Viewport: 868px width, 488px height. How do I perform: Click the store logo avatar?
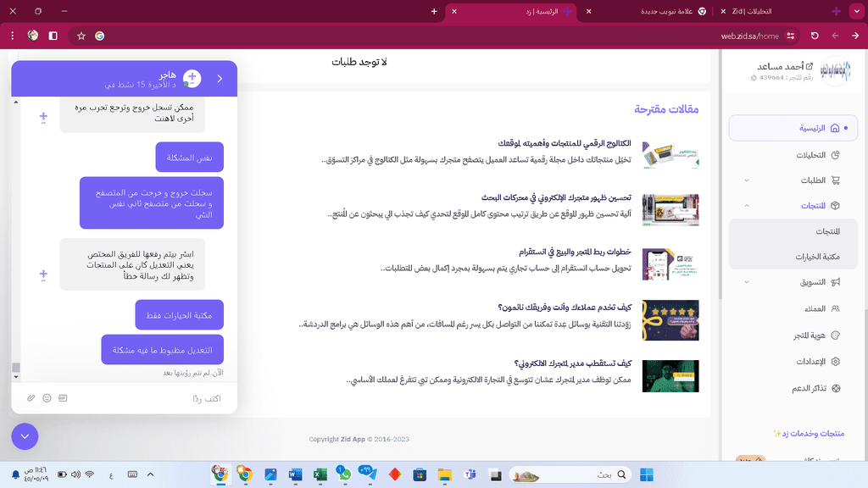(x=835, y=71)
